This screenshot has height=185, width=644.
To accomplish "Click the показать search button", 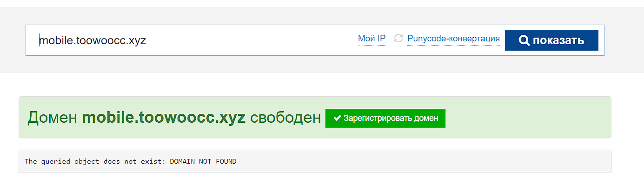I will point(551,40).
